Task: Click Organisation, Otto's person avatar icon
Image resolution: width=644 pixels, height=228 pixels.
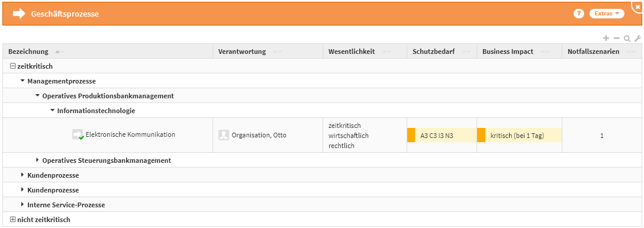Action: 223,135
